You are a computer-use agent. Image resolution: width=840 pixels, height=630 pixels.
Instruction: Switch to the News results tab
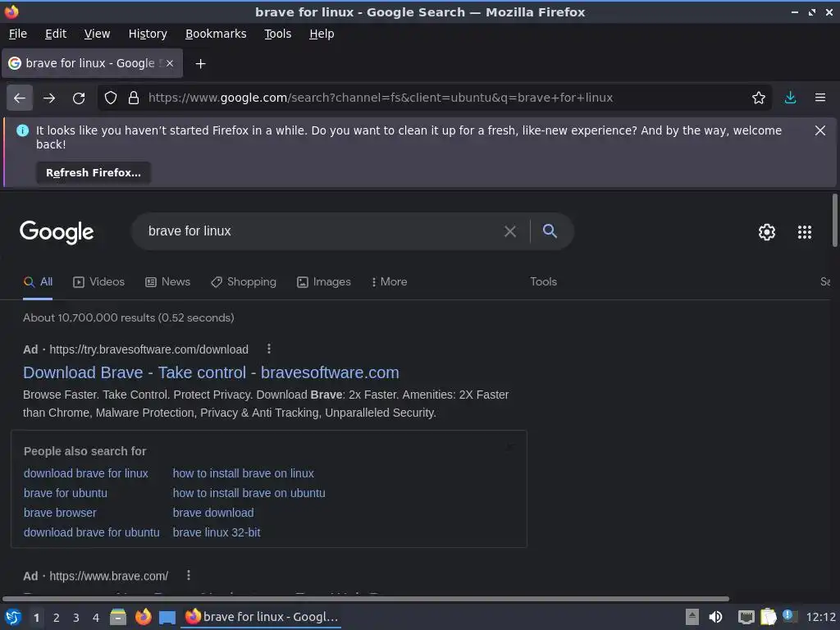click(167, 282)
